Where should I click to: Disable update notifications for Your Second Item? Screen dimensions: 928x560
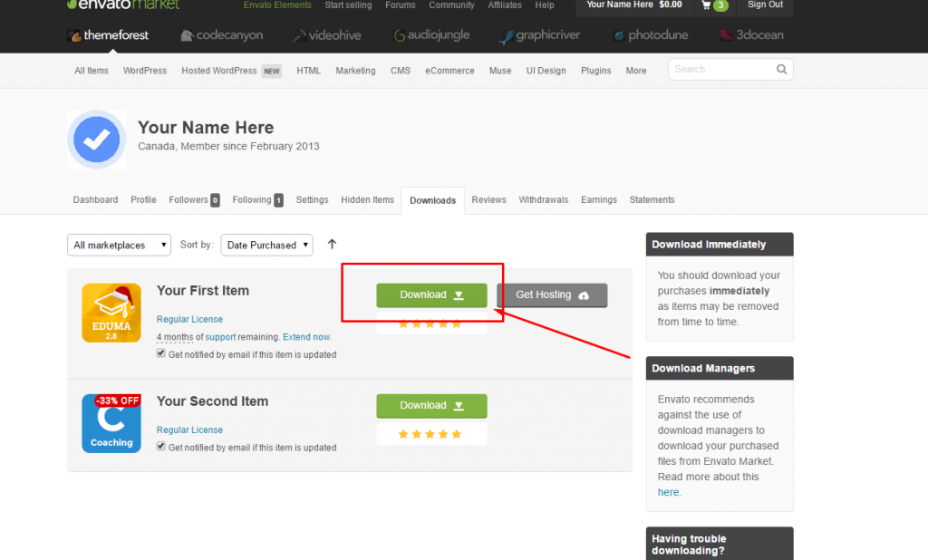tap(160, 446)
